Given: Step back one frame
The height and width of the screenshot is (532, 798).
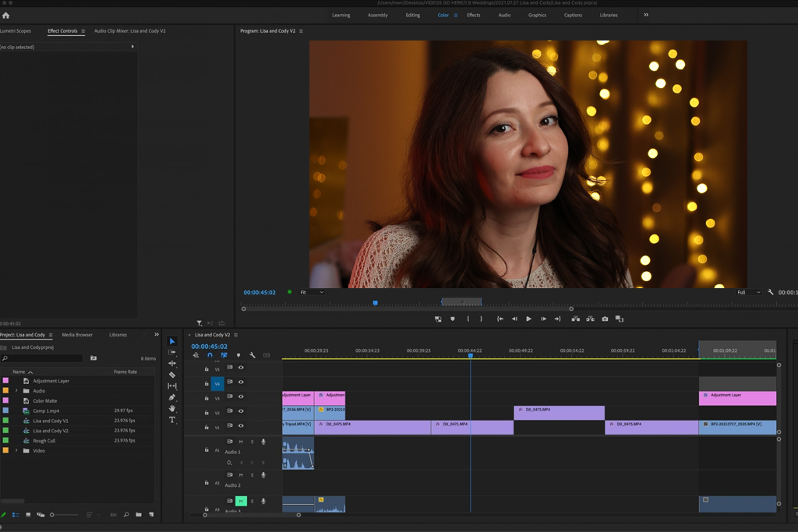Looking at the screenshot, I should click(514, 319).
